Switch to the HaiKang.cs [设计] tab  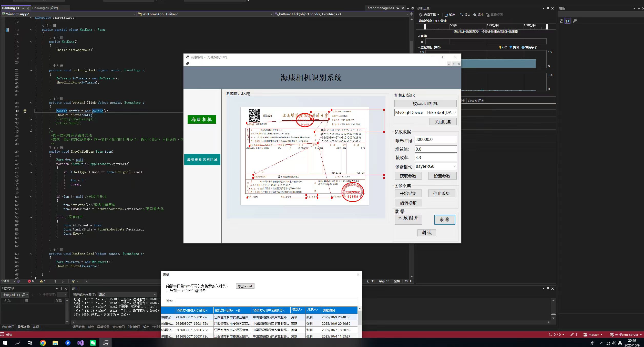coord(45,8)
